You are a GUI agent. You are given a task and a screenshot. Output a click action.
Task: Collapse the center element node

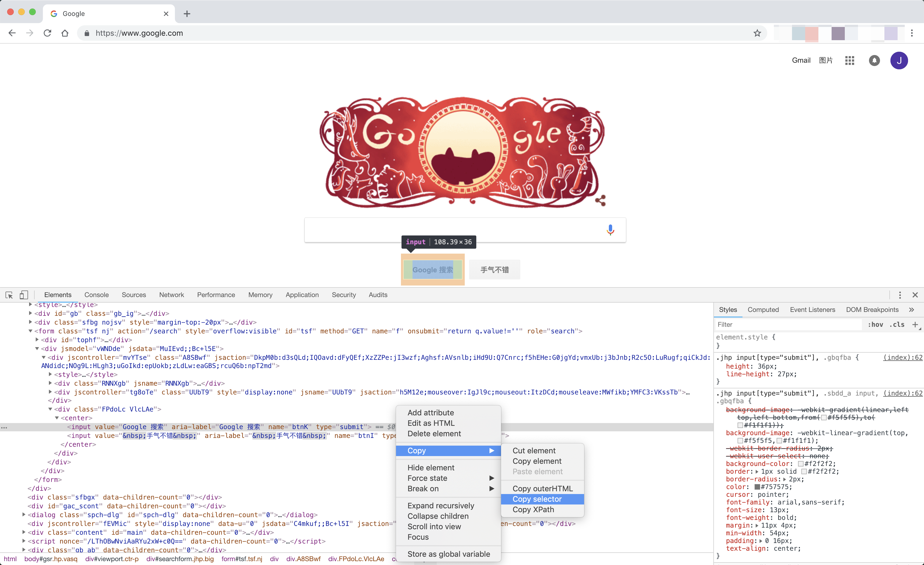(x=57, y=418)
